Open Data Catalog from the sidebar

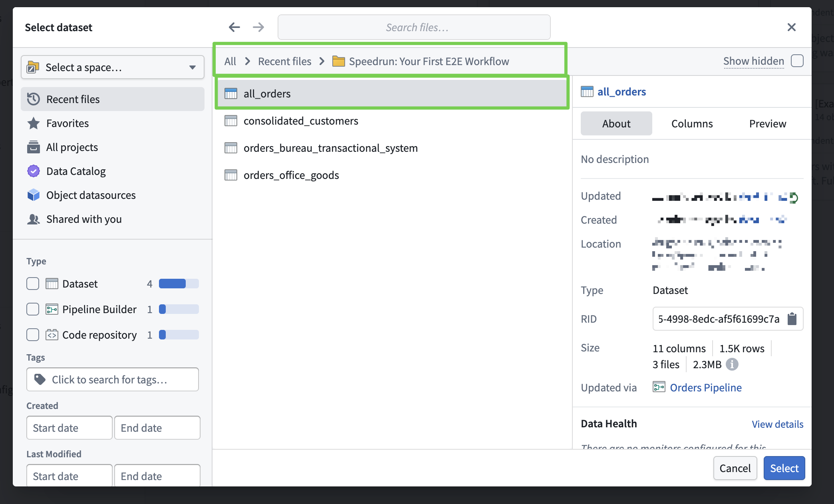[x=76, y=171]
